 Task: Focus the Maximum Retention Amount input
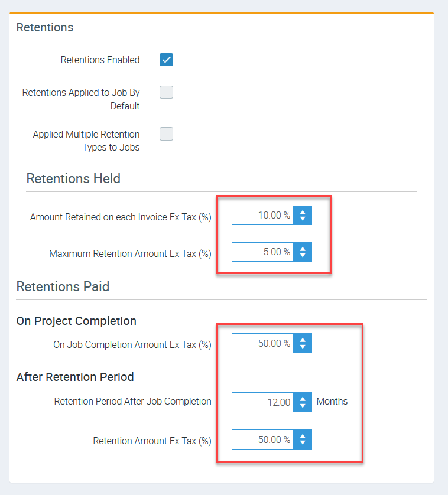pyautogui.click(x=263, y=252)
